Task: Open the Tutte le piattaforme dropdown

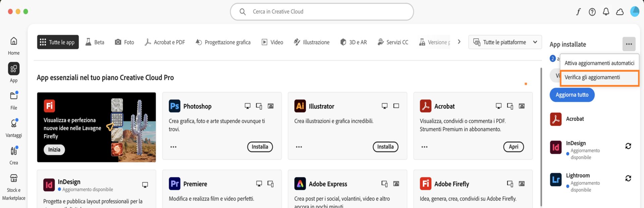Action: pyautogui.click(x=505, y=42)
